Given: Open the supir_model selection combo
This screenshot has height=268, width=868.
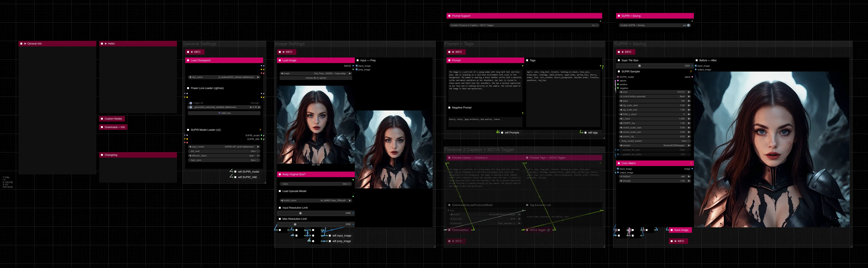Looking at the screenshot, I should point(224,147).
